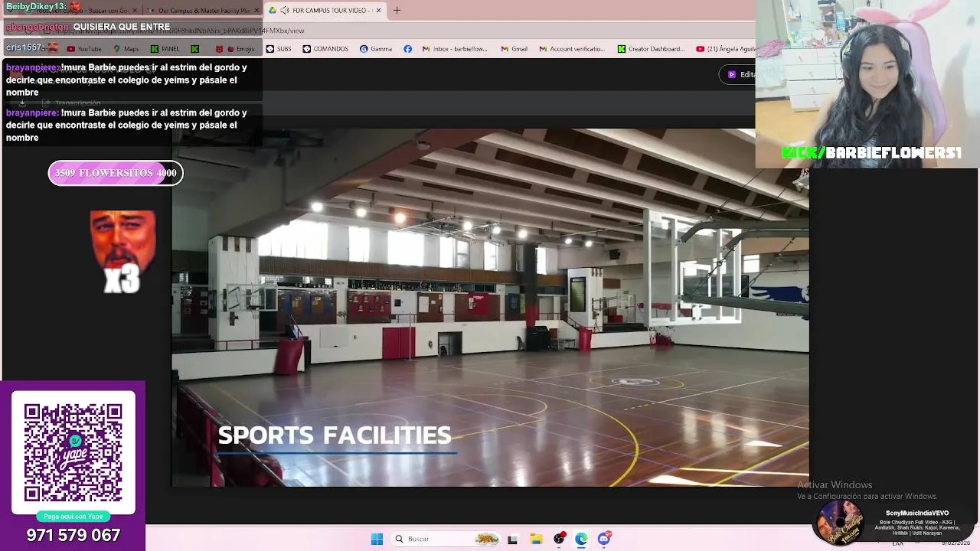Open the Task View icon in taskbar
Screen dimensions: 980x551
click(x=512, y=539)
